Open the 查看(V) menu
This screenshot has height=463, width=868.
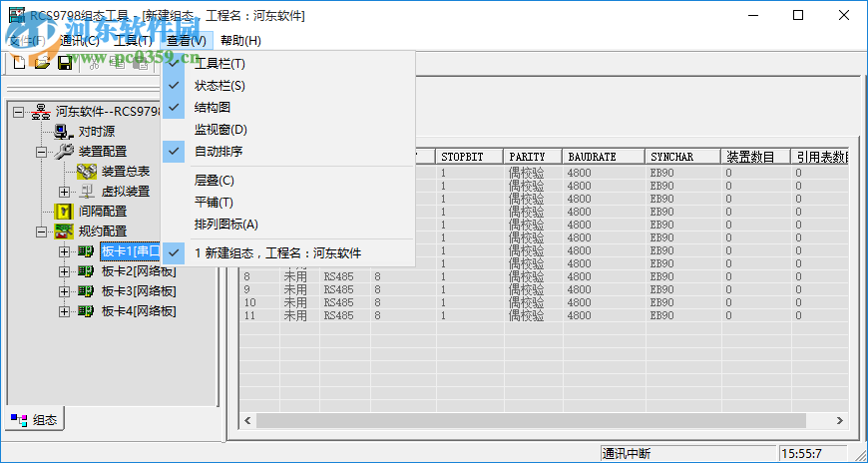[x=187, y=41]
